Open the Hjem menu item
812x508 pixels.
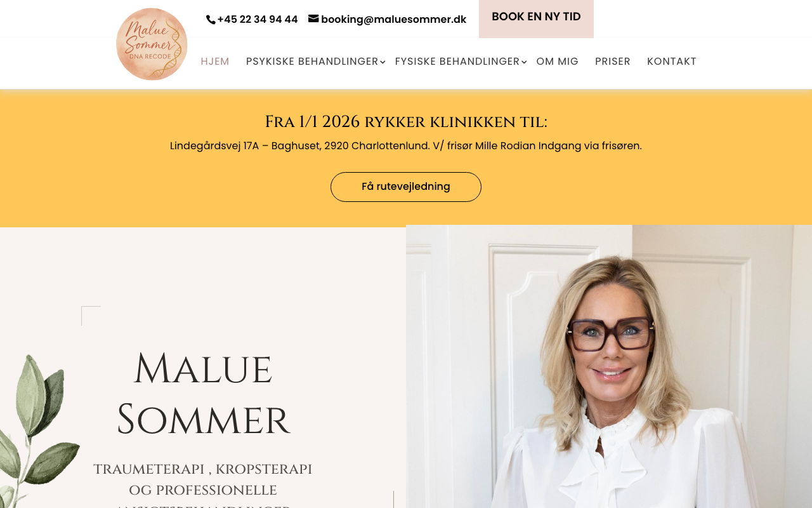pos(215,62)
